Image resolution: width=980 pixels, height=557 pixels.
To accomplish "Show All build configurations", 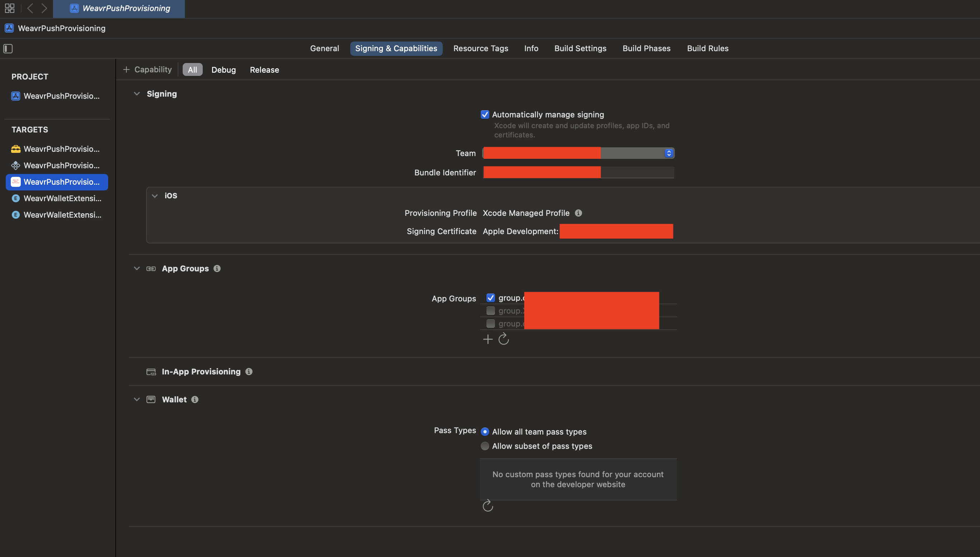I will [192, 69].
